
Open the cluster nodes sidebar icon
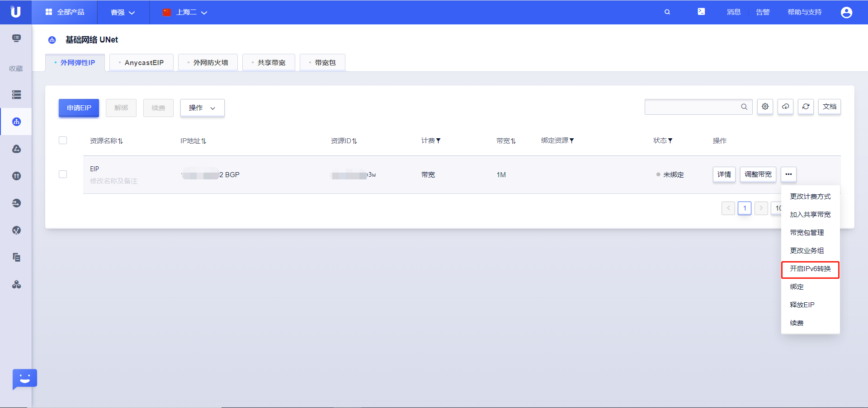click(17, 285)
